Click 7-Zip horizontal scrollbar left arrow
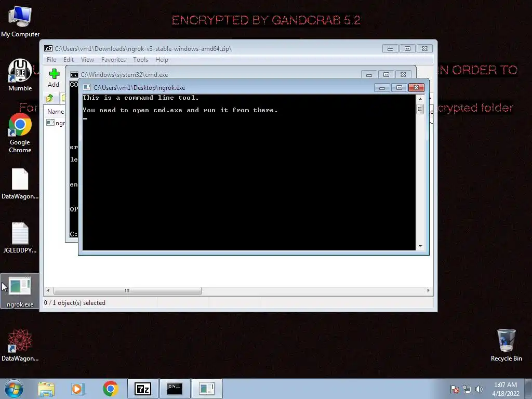The width and height of the screenshot is (532, 399). pyautogui.click(x=48, y=290)
